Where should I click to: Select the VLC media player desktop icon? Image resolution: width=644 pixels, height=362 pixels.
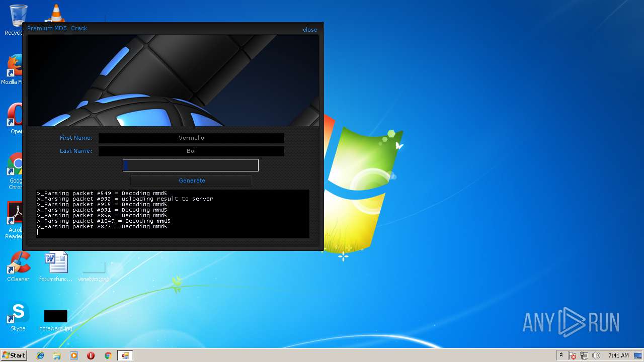click(x=55, y=13)
